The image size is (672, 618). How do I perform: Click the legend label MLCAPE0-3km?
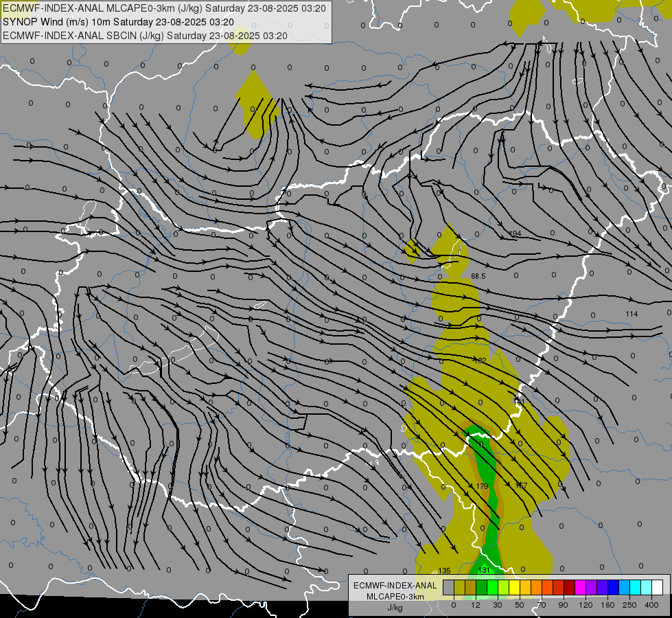pos(395,597)
